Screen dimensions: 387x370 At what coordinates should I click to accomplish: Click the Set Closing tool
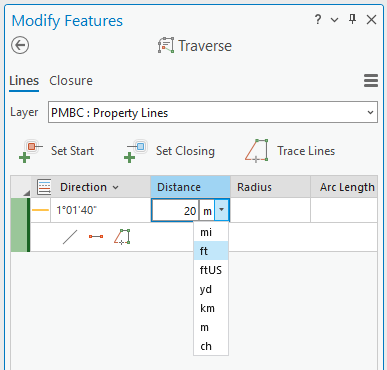point(169,151)
